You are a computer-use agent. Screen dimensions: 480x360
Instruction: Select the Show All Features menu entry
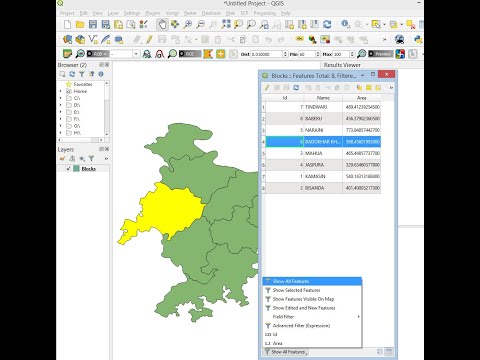312,281
